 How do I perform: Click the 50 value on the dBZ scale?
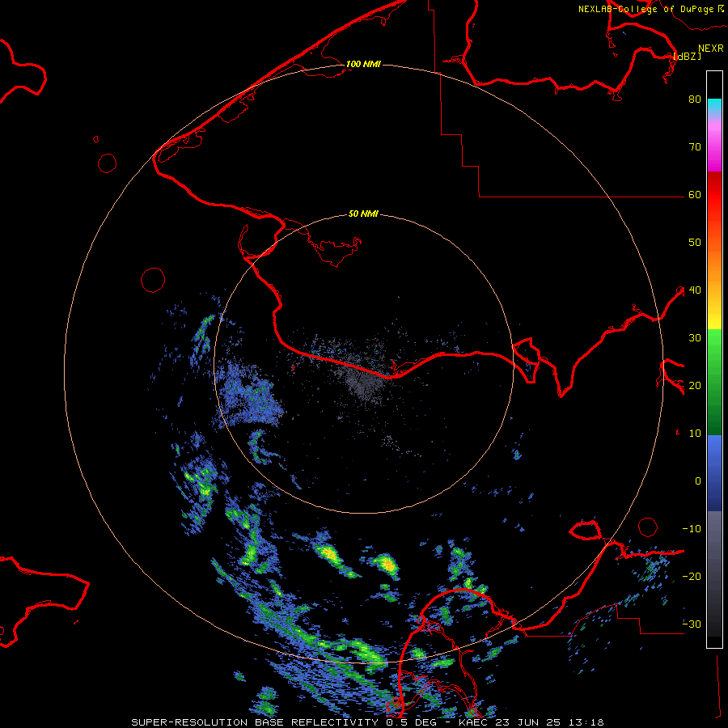click(x=695, y=243)
